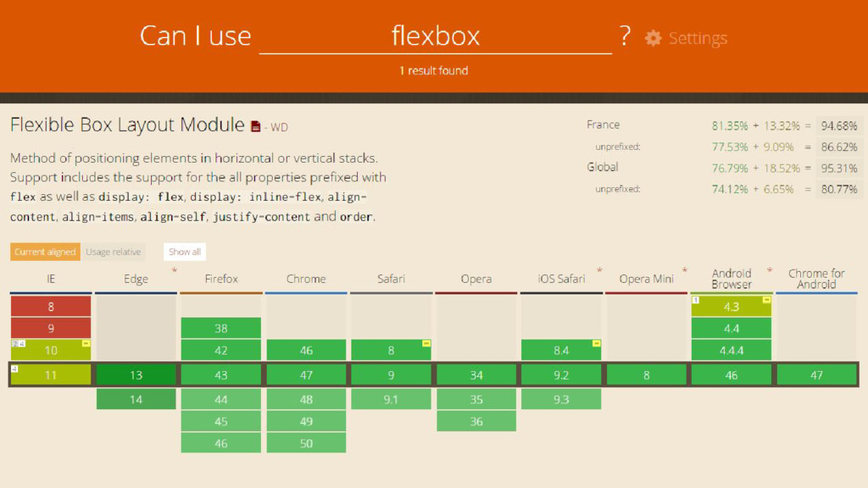
Task: Click the asterisk next to Android Browser header
Action: [770, 270]
